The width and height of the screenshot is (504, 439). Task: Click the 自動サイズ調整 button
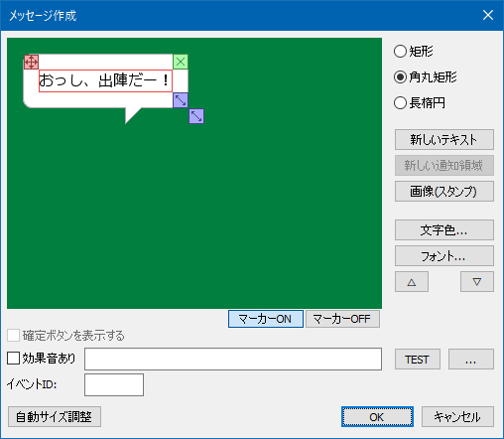(55, 417)
